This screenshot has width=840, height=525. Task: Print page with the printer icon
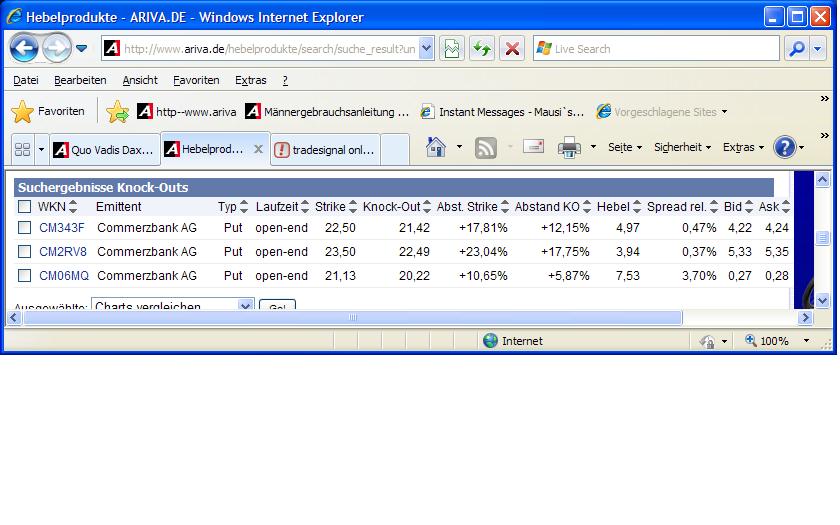569,147
